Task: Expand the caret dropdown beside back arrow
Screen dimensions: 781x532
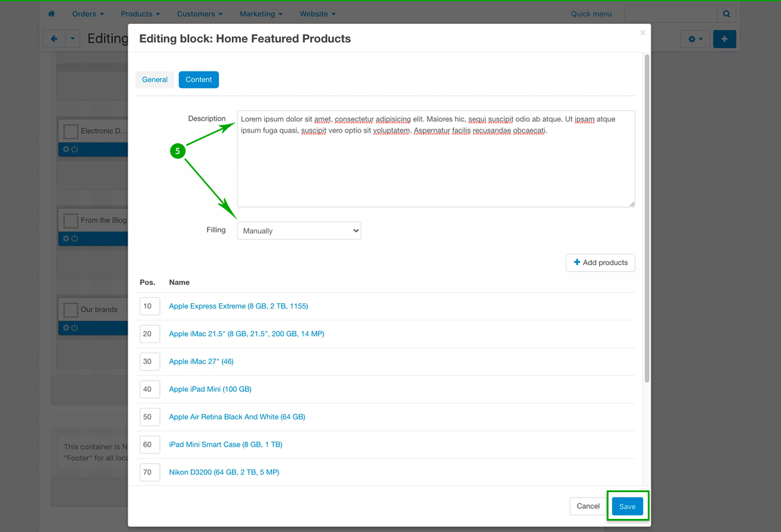Action: point(72,39)
